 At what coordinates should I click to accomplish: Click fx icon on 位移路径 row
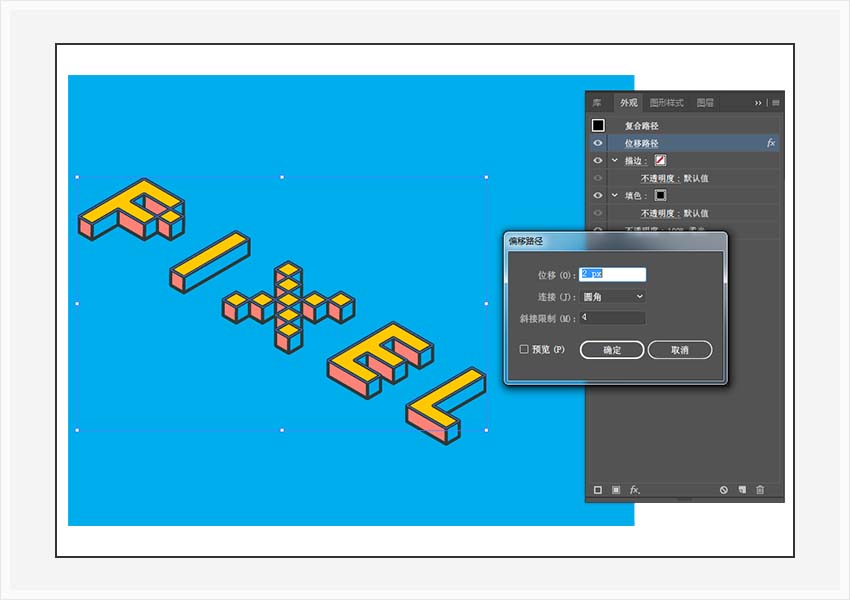[771, 143]
